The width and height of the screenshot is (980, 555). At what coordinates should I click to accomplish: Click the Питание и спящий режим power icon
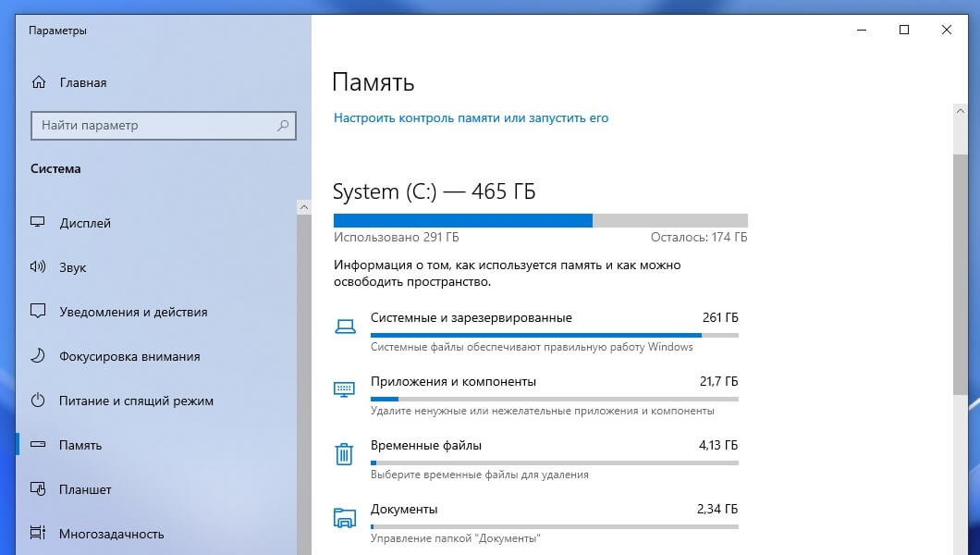pyautogui.click(x=38, y=401)
